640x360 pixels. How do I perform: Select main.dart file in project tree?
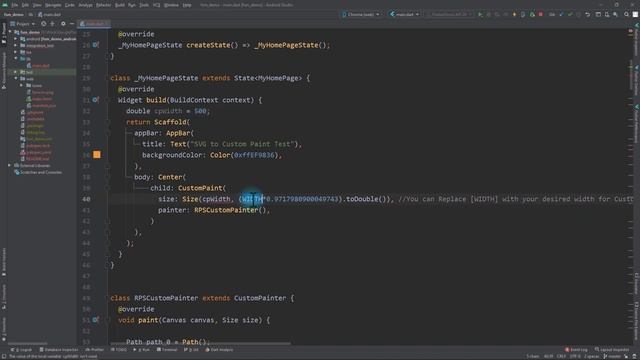point(38,65)
